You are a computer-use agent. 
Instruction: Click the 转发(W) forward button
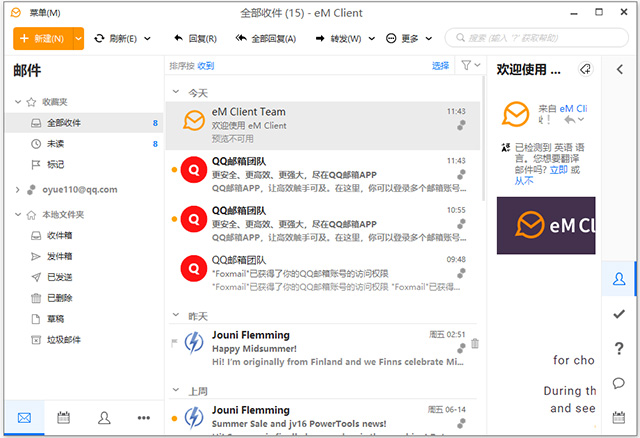339,38
